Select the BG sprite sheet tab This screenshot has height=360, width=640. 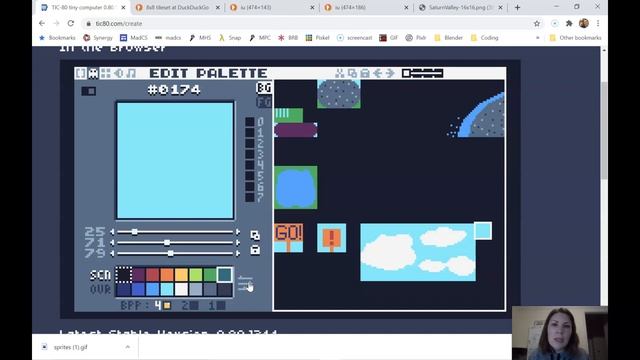(264, 88)
